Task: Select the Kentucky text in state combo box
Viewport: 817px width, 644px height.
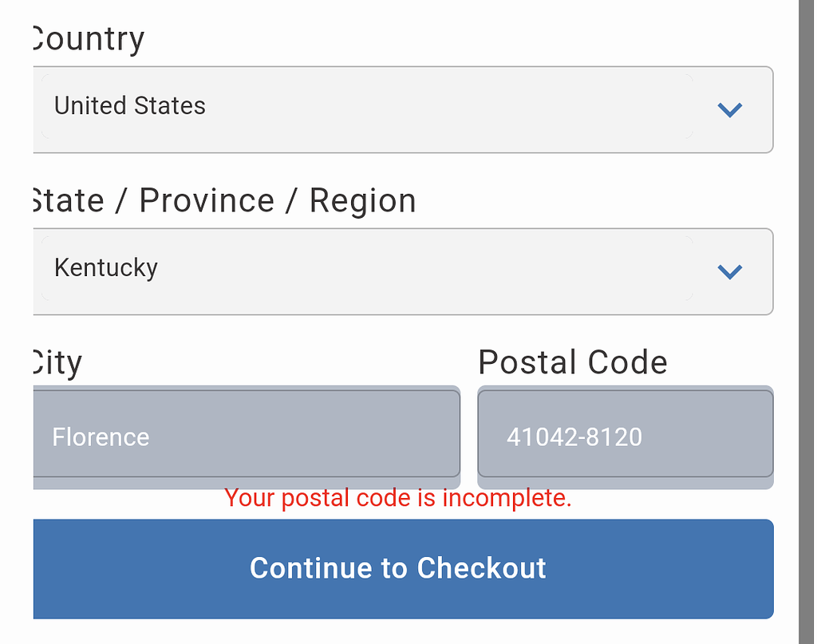Action: [x=106, y=268]
